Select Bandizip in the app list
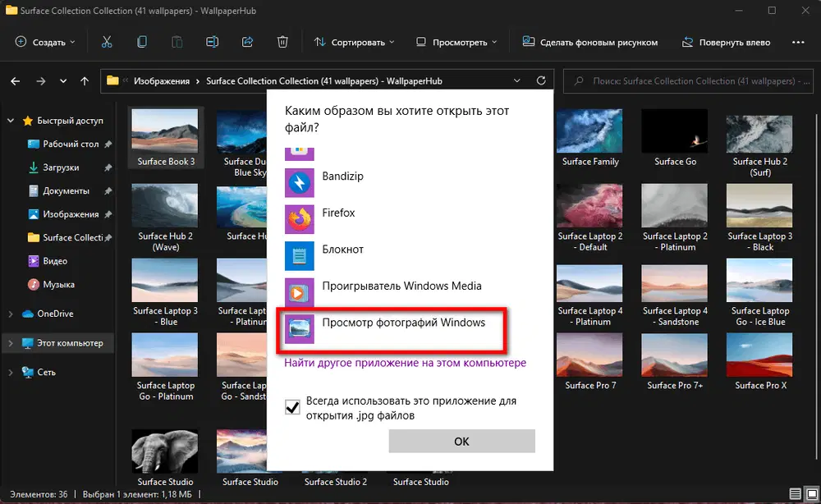 [x=410, y=182]
